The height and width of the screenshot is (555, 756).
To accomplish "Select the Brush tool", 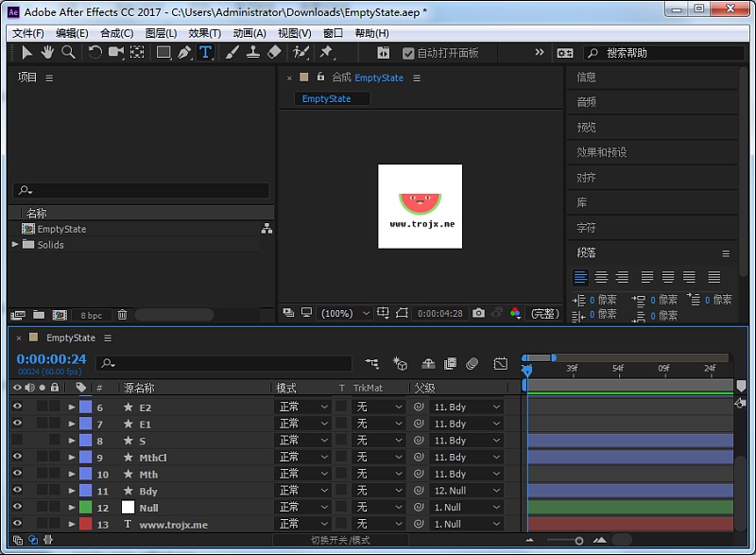I will tap(232, 52).
